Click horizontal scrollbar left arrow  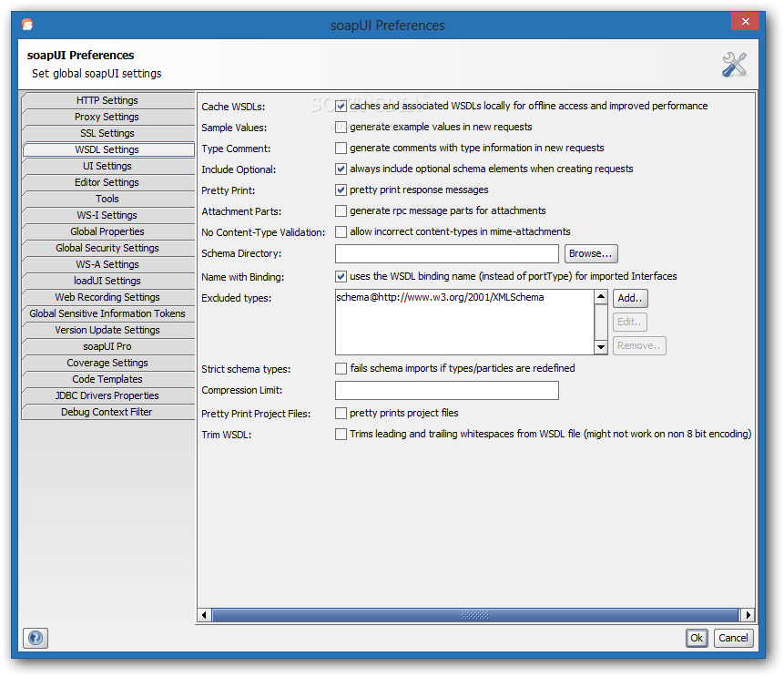point(204,615)
